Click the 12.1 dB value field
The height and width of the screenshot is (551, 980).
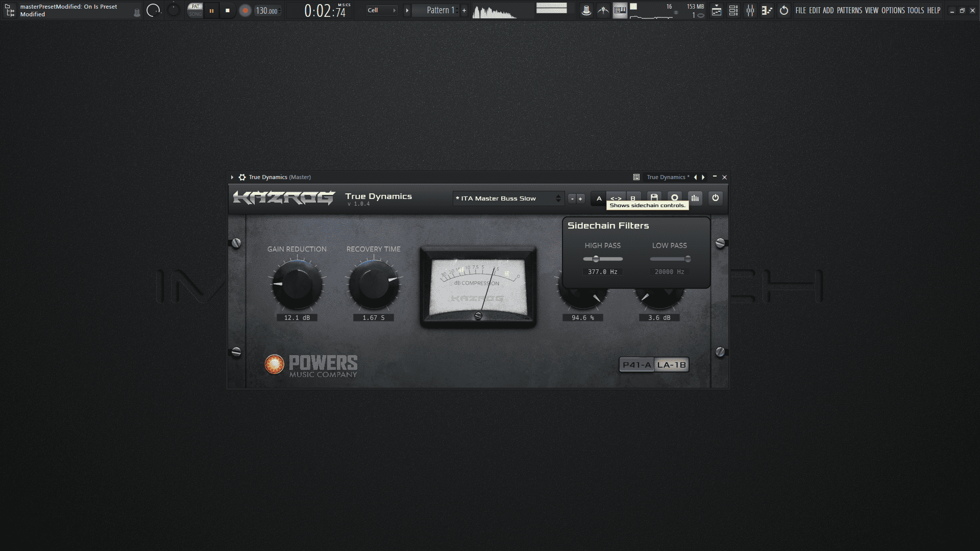tap(297, 318)
